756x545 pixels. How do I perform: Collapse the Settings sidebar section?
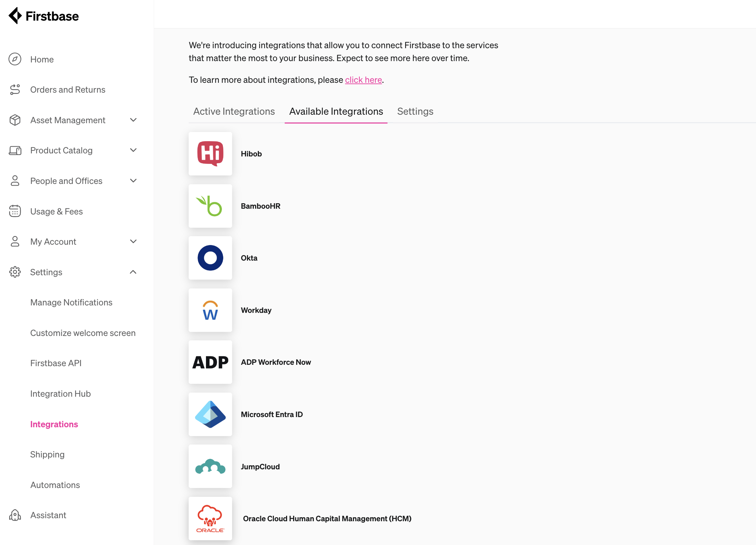133,272
